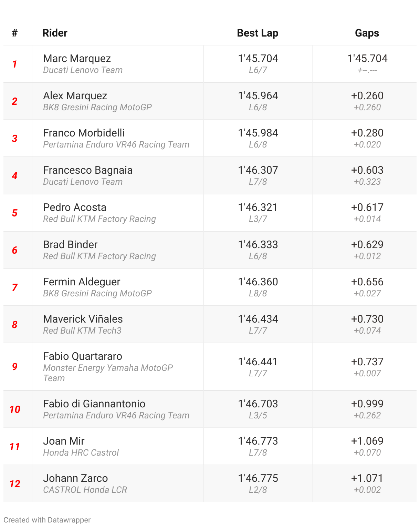Select rider name Alex Marquez
Screen dimensions: 420x528
click(75, 96)
